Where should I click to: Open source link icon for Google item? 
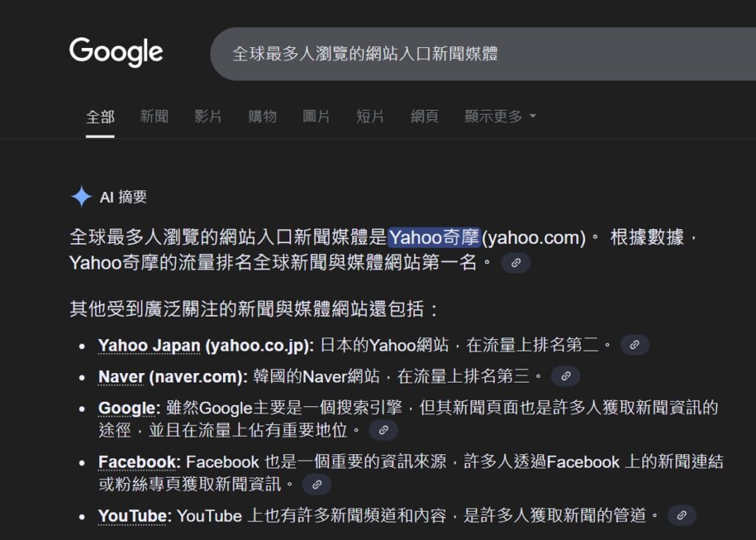click(x=383, y=430)
